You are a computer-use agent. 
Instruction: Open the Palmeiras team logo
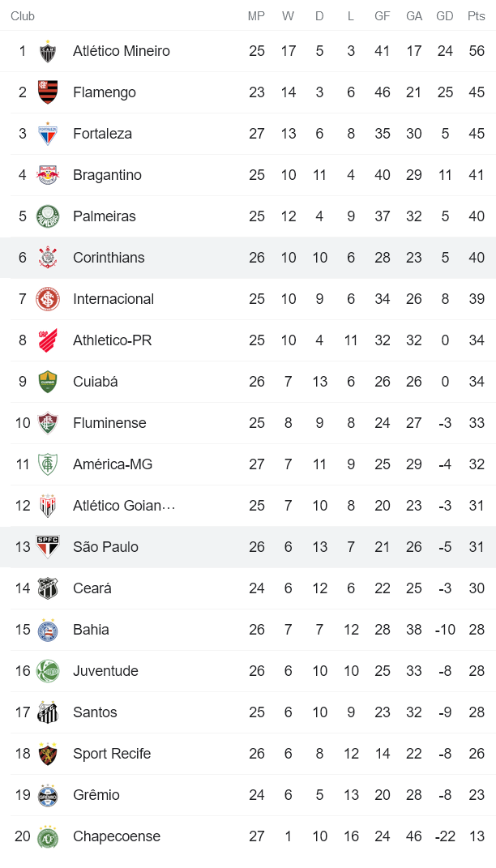click(x=48, y=216)
